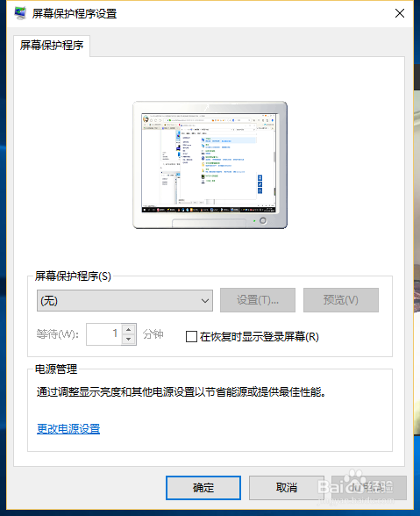Image resolution: width=420 pixels, height=516 pixels.
Task: Confirm with the 确定 button
Action: click(x=203, y=488)
